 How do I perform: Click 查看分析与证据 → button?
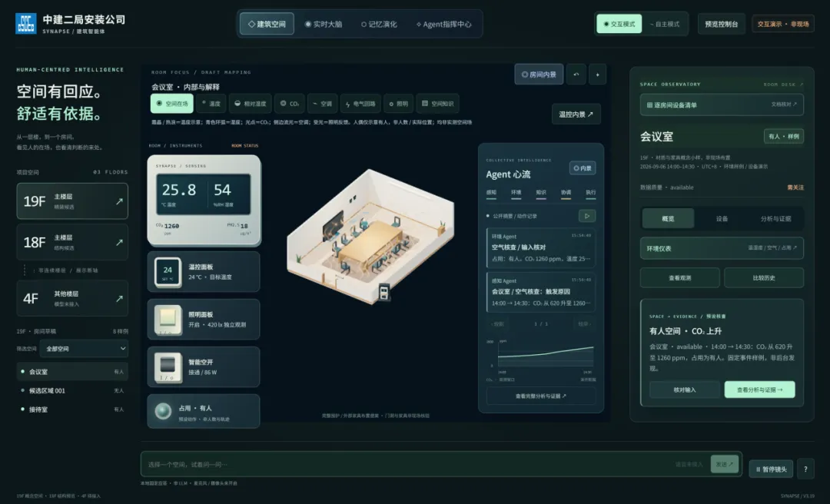click(x=759, y=390)
